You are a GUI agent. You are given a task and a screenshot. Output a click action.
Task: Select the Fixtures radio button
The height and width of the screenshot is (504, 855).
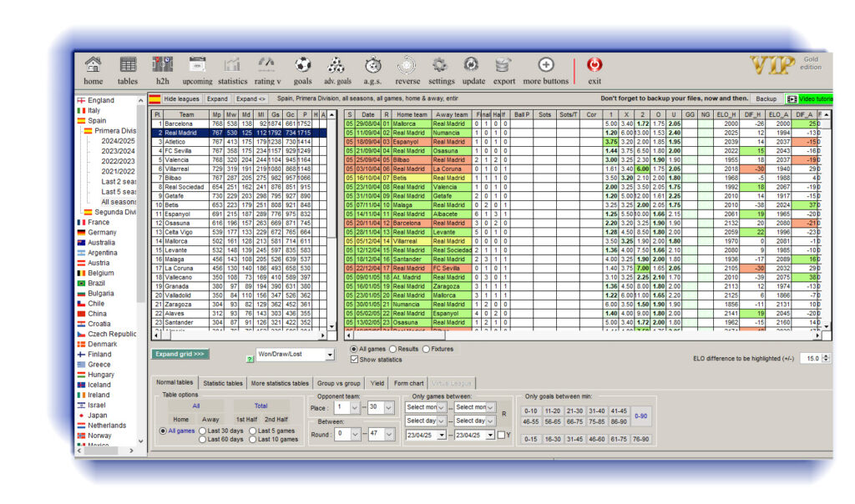pyautogui.click(x=427, y=350)
